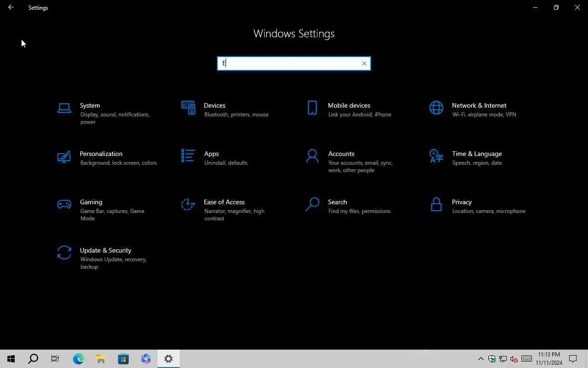
Task: Select the Devices category label
Action: coord(215,105)
